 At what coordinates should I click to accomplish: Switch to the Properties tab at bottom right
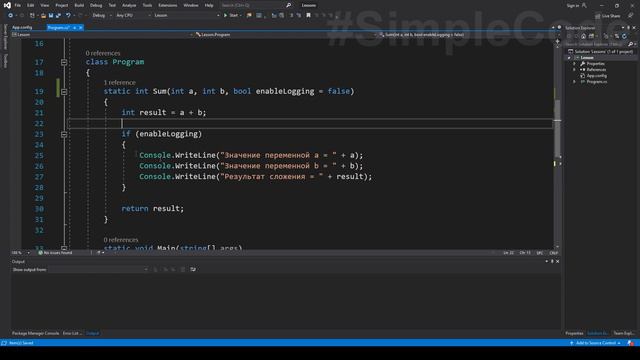(x=574, y=333)
